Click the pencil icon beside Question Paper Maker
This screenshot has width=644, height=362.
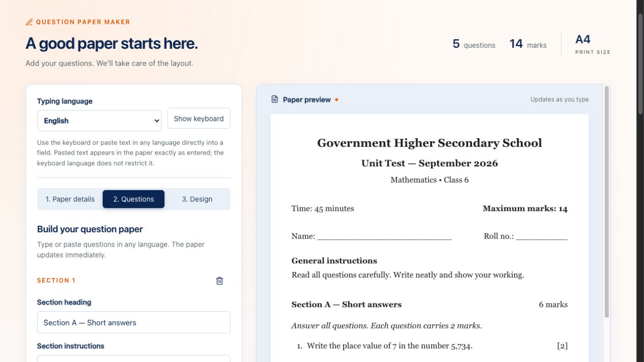pos(29,22)
